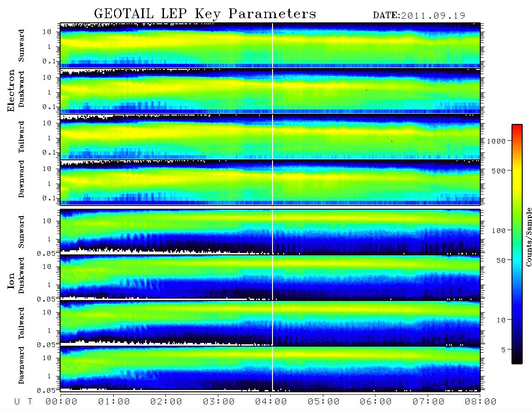
Task: Click the black bottom of the colorbar
Action: click(517, 360)
